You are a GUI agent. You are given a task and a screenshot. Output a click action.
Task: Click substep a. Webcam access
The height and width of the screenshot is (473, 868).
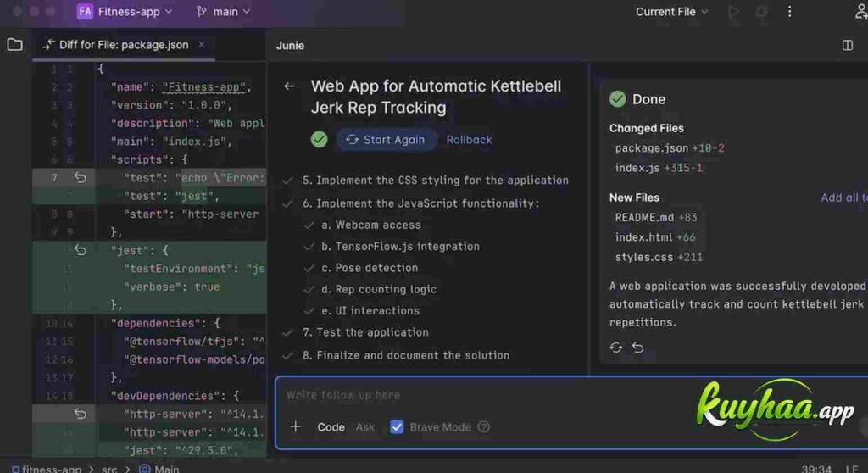[x=371, y=225]
